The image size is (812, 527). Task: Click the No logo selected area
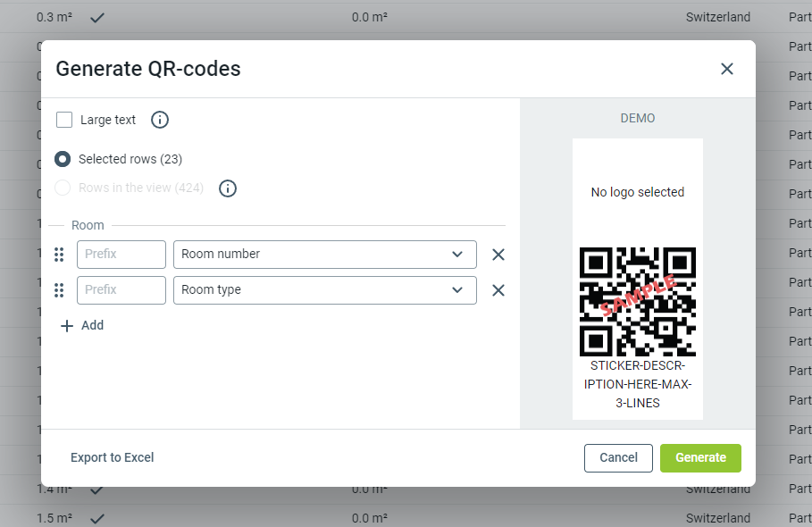tap(638, 192)
